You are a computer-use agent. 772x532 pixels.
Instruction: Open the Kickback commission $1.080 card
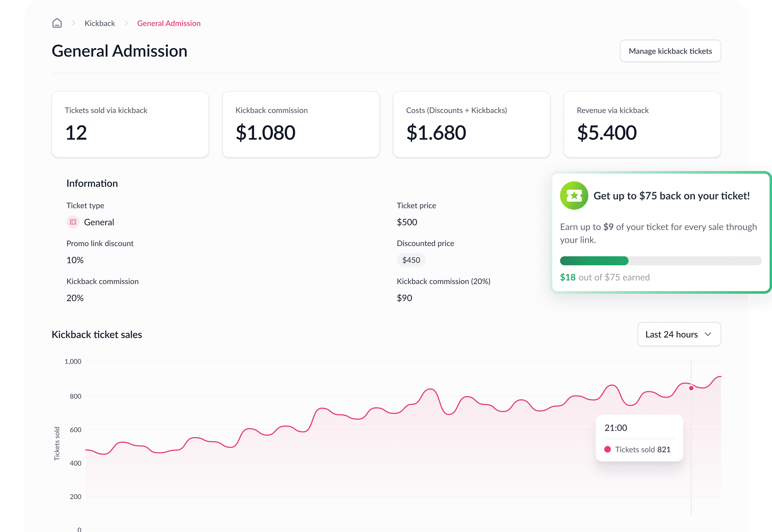tap(301, 124)
